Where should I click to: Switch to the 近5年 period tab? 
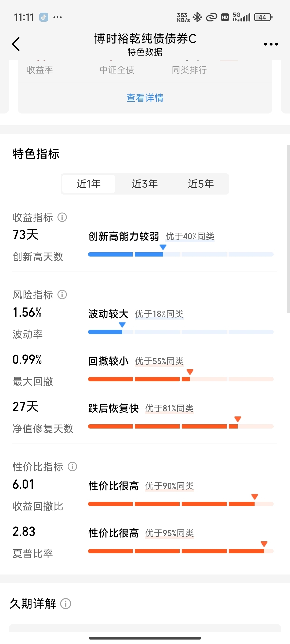pos(201,184)
